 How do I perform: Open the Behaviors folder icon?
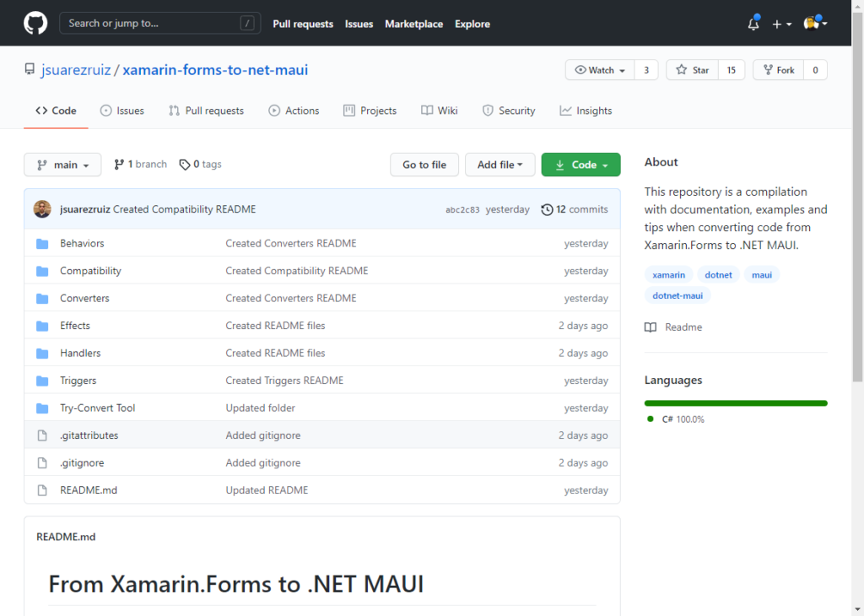tap(42, 243)
